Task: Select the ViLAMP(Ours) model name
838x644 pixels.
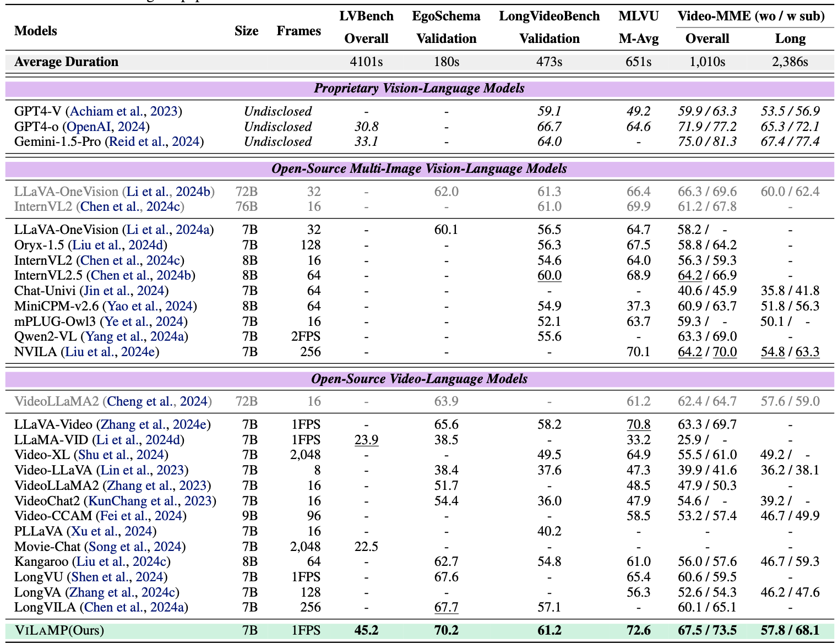Action: tap(59, 630)
